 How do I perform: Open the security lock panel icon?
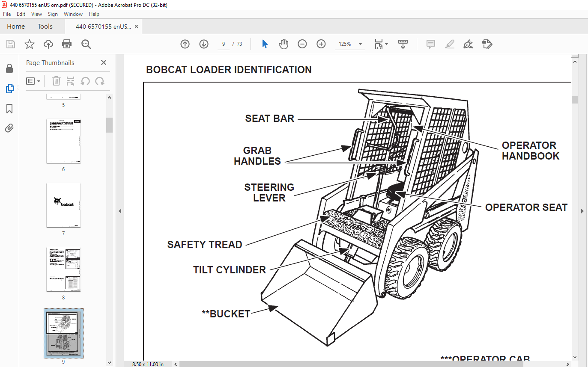click(9, 68)
